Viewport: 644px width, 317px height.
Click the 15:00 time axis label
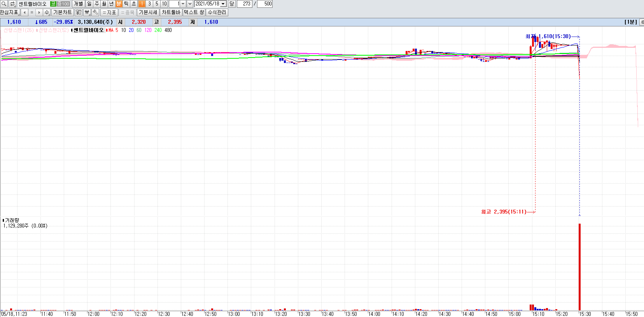(514, 314)
